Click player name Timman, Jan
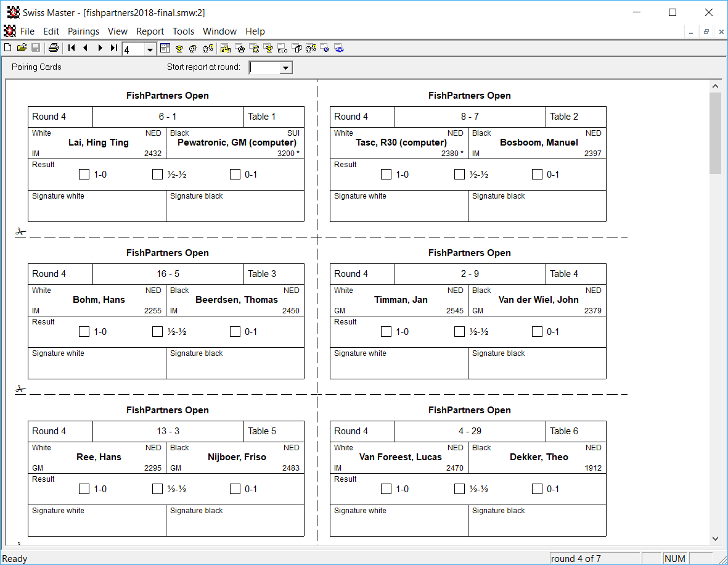The width and height of the screenshot is (728, 565). click(x=401, y=300)
